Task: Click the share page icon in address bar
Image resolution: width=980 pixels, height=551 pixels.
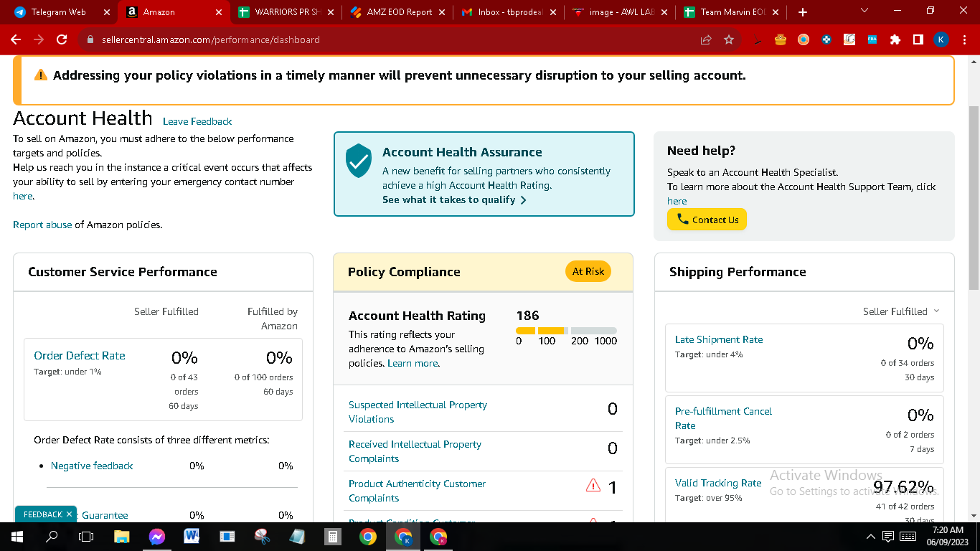Action: (706, 40)
